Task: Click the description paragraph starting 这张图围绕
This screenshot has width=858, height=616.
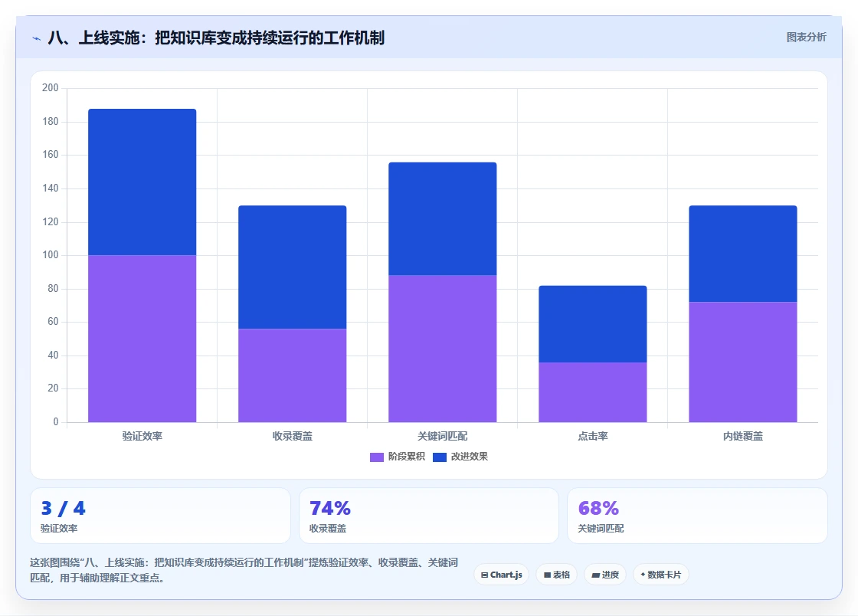Action: 244,570
